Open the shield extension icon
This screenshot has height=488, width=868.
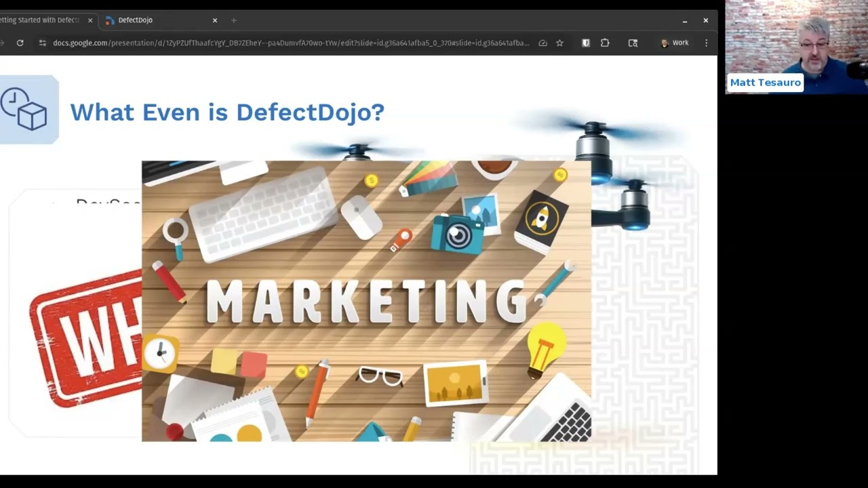pyautogui.click(x=586, y=43)
